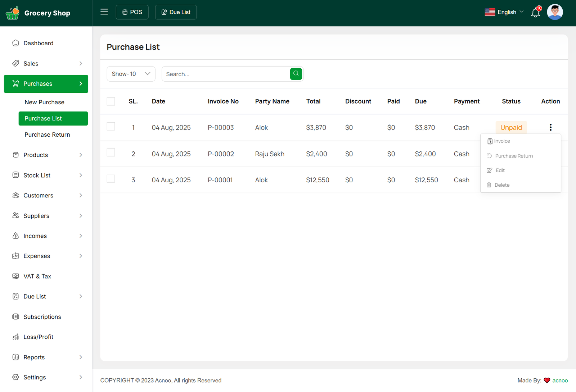Open the POS button in the header
Viewport: 576px width, 392px height.
132,12
